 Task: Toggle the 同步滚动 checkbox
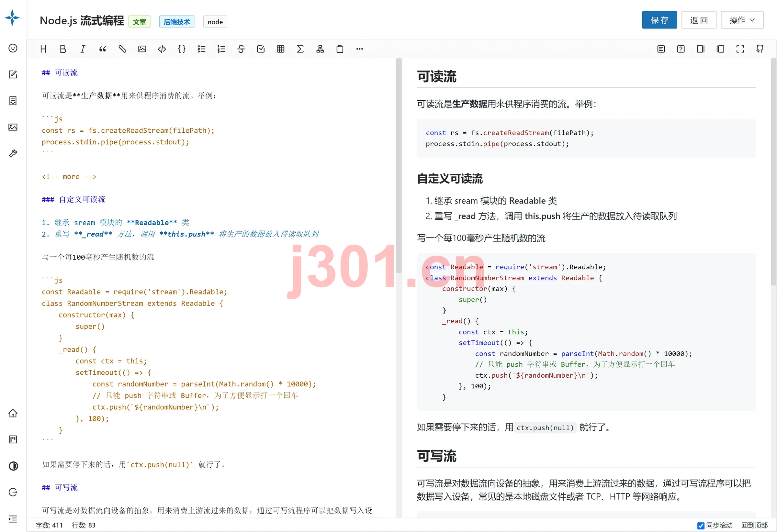click(x=701, y=526)
